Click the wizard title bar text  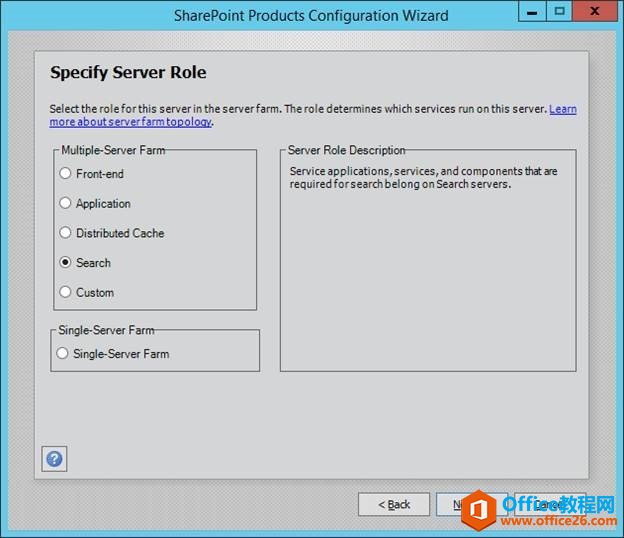point(311,16)
